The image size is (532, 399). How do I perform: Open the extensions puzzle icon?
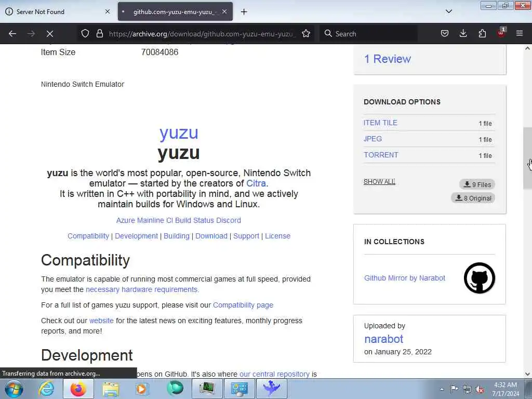point(482,33)
